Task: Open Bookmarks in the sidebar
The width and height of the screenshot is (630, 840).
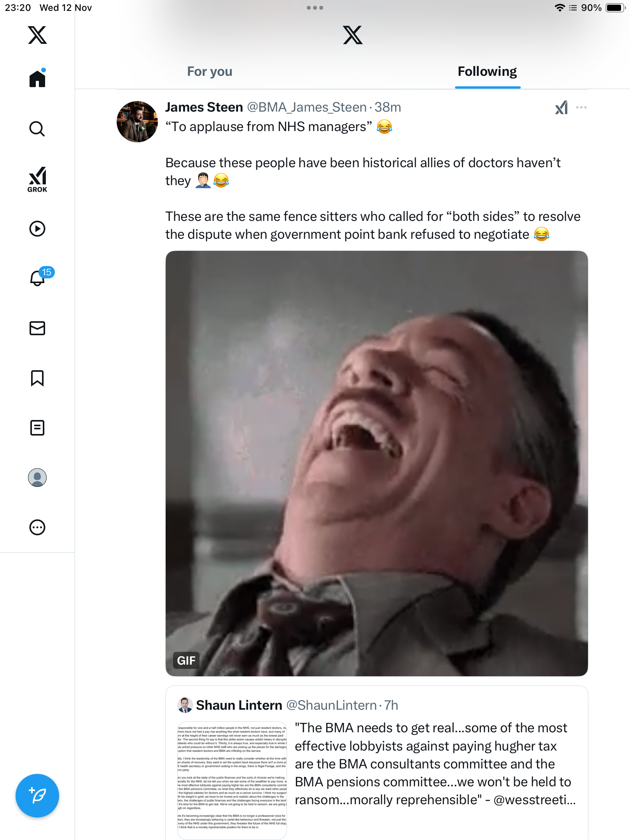Action: point(37,378)
